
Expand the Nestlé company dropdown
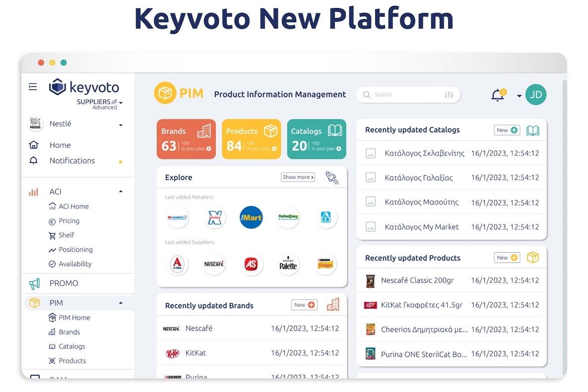tap(121, 125)
